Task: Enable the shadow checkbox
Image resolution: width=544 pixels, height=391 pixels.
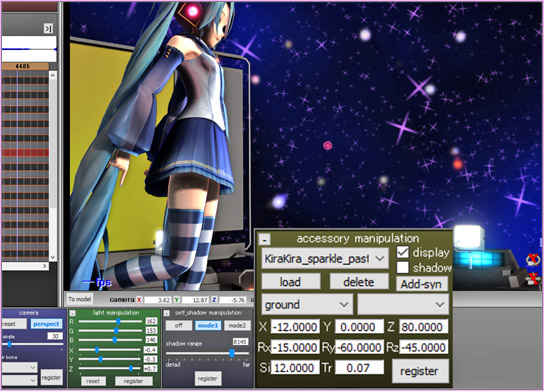Action: click(402, 267)
